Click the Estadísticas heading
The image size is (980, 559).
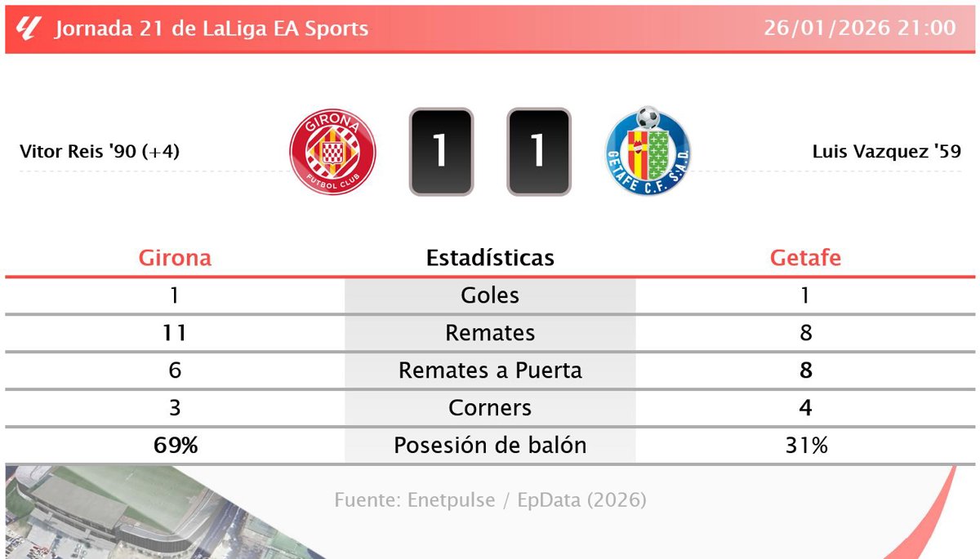[490, 258]
